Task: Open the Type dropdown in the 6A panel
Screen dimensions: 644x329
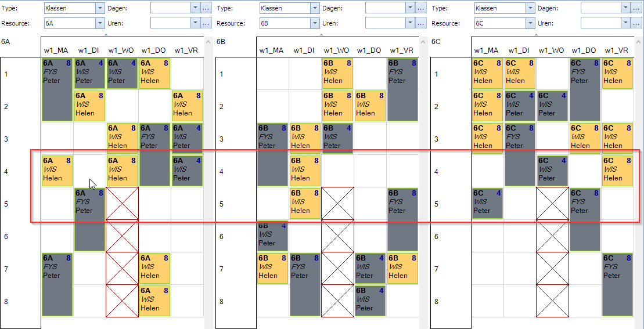Action: click(x=100, y=8)
